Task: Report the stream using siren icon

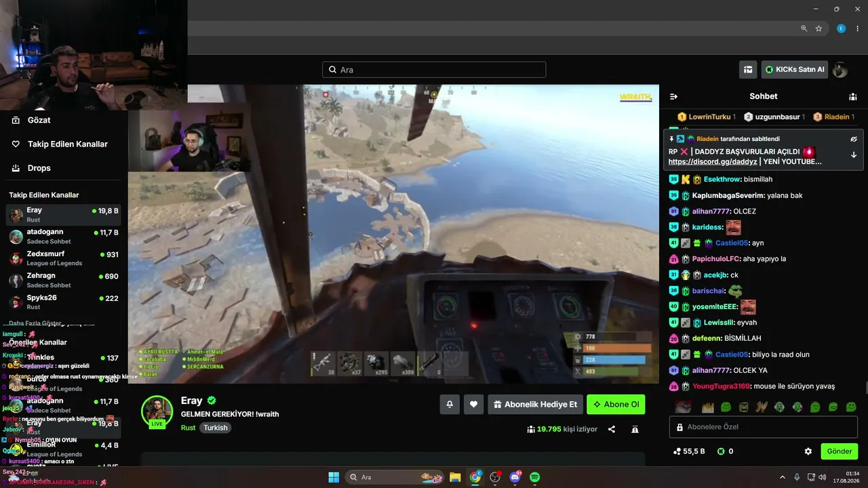Action: (x=635, y=429)
